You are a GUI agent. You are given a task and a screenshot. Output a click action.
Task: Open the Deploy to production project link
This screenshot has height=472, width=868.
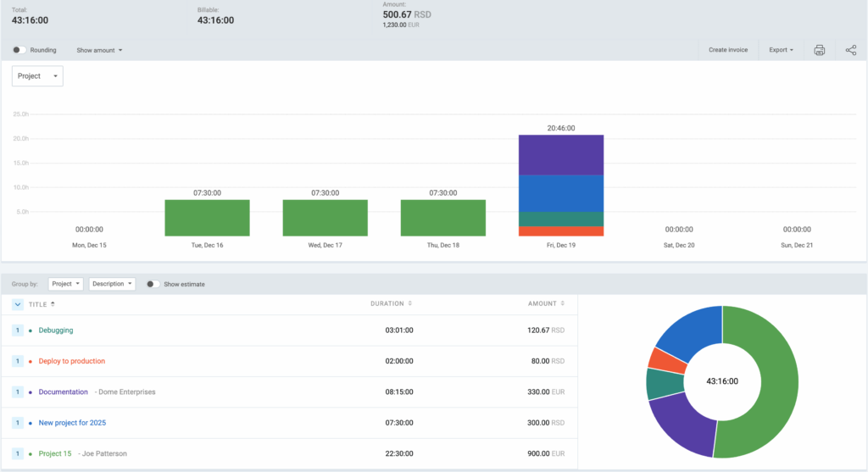click(72, 361)
